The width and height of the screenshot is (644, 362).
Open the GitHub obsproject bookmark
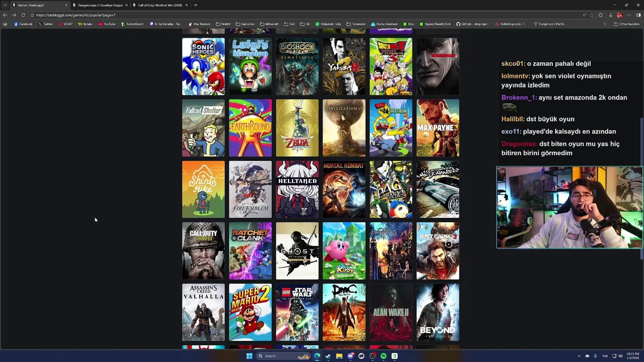(472, 24)
